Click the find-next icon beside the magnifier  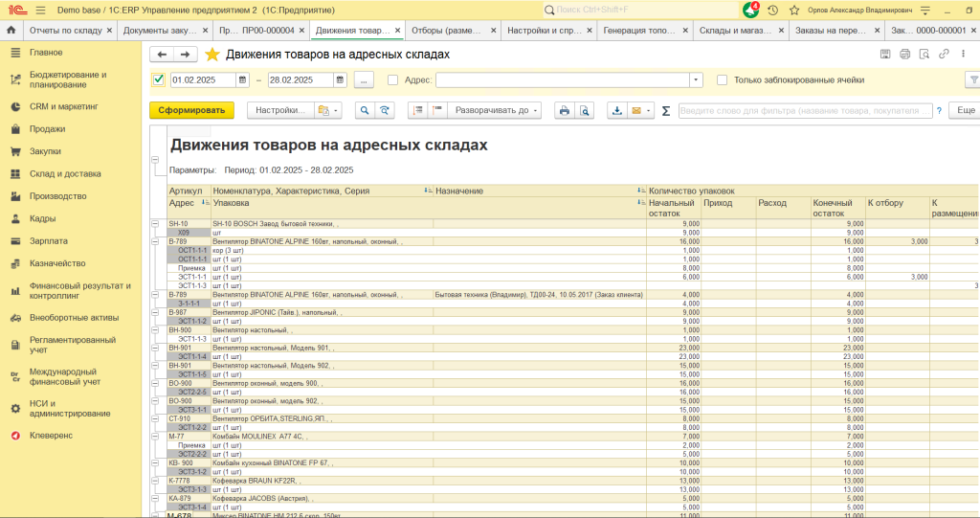(x=385, y=110)
